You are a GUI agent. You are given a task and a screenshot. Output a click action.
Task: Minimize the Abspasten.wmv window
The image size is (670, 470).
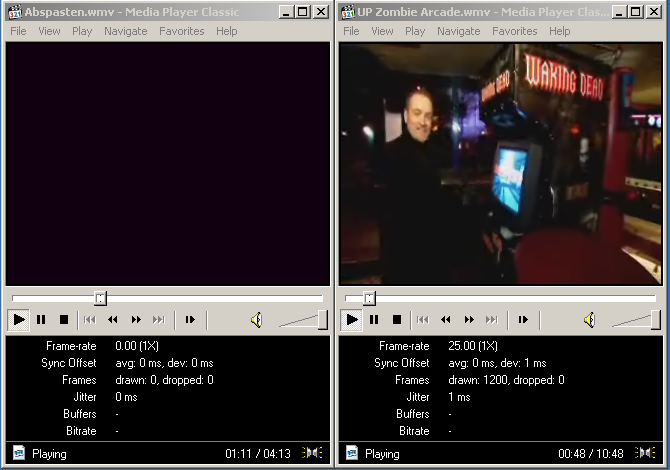pos(286,12)
